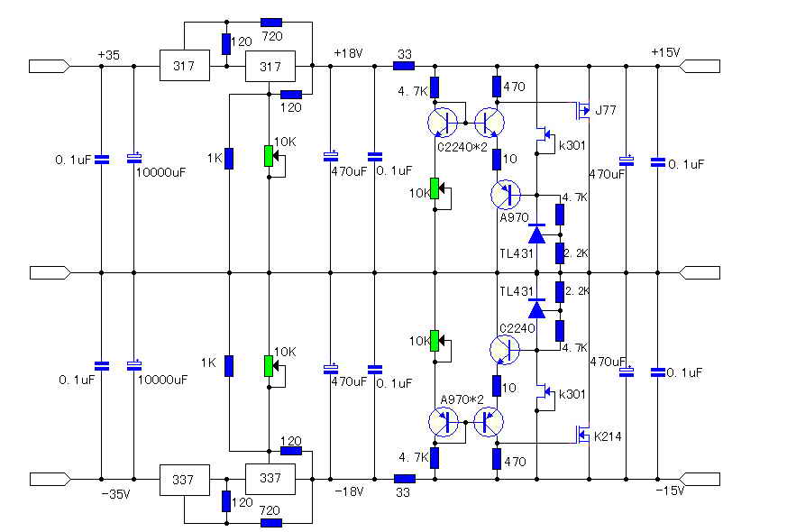Viewport: 787px width, 532px height.
Task: Select the horizontal 120 resistor under the second 317
Action: coord(291,95)
